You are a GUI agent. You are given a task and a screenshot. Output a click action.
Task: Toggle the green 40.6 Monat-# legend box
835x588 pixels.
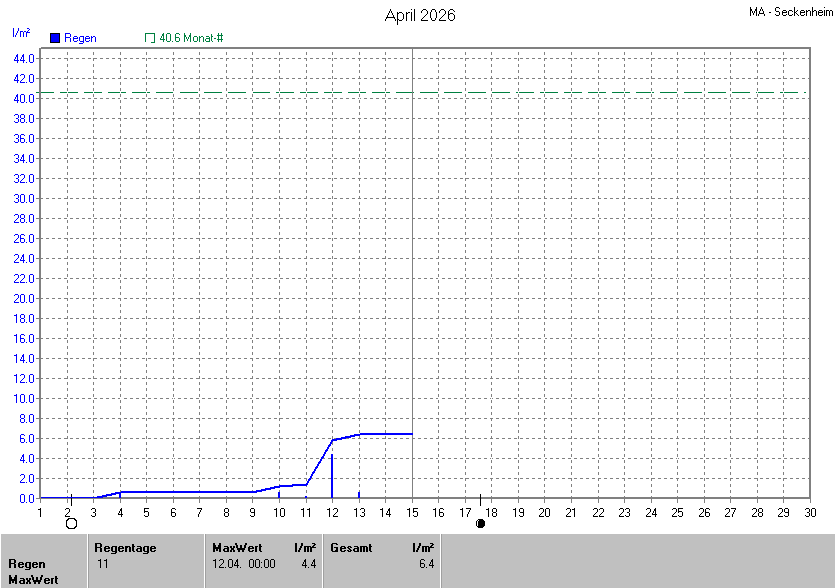(150, 38)
